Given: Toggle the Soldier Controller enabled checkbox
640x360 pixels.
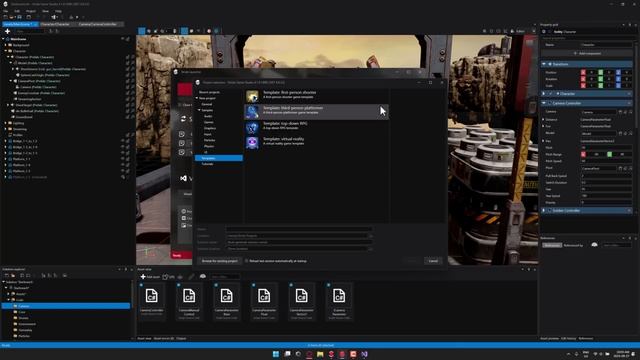Looking at the screenshot, I should (x=549, y=211).
